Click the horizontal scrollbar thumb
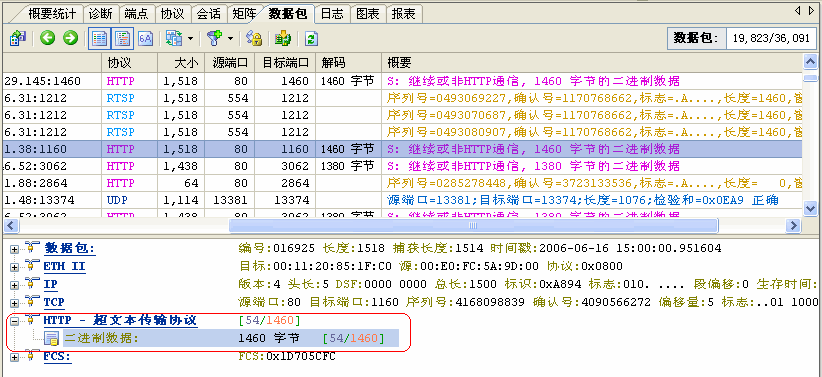This screenshot has height=377, width=822. (x=473, y=225)
